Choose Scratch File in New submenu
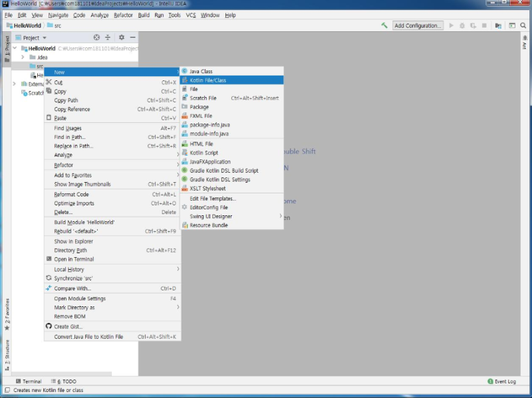532x398 pixels. click(231, 98)
